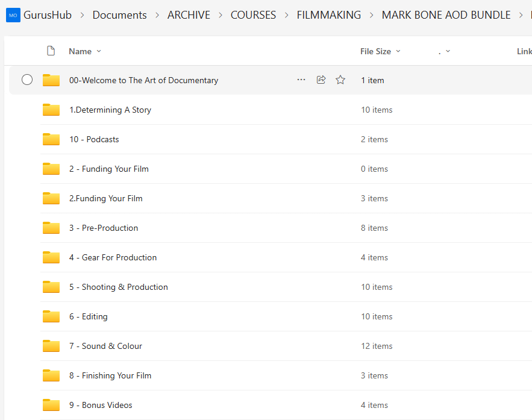Jump to MARK BONE AOD BUNDLE breadcrumb

coord(446,15)
